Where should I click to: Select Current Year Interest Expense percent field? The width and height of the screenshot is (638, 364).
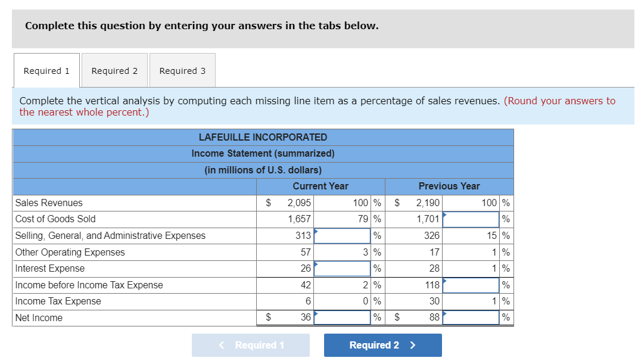342,269
